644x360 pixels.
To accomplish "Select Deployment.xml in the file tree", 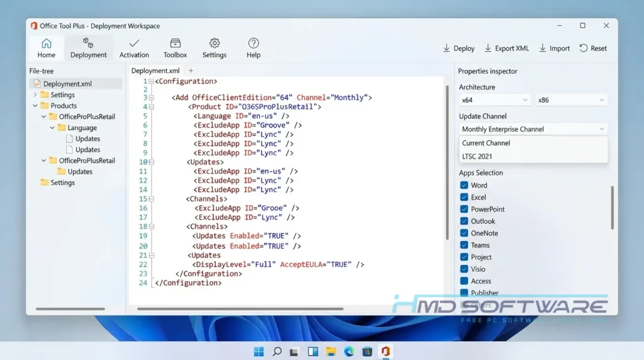I will pyautogui.click(x=76, y=84).
